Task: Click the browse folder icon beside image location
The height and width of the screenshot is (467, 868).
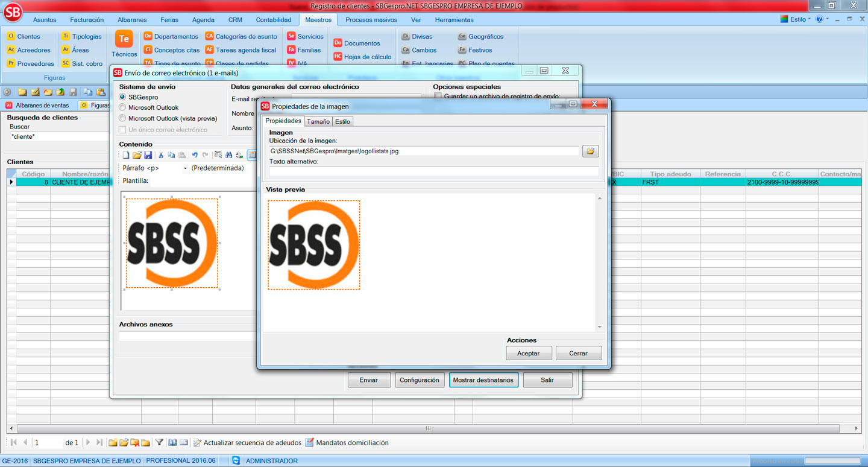Action: [590, 151]
